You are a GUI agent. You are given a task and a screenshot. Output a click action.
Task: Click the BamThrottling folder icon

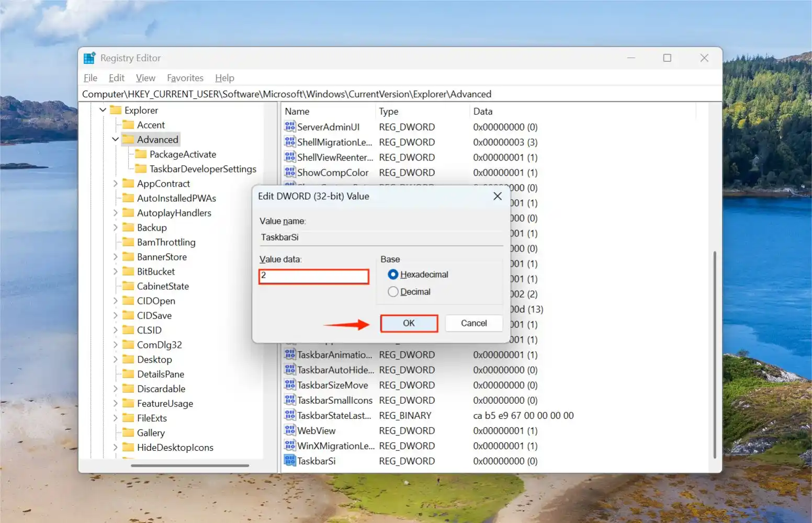[128, 242]
